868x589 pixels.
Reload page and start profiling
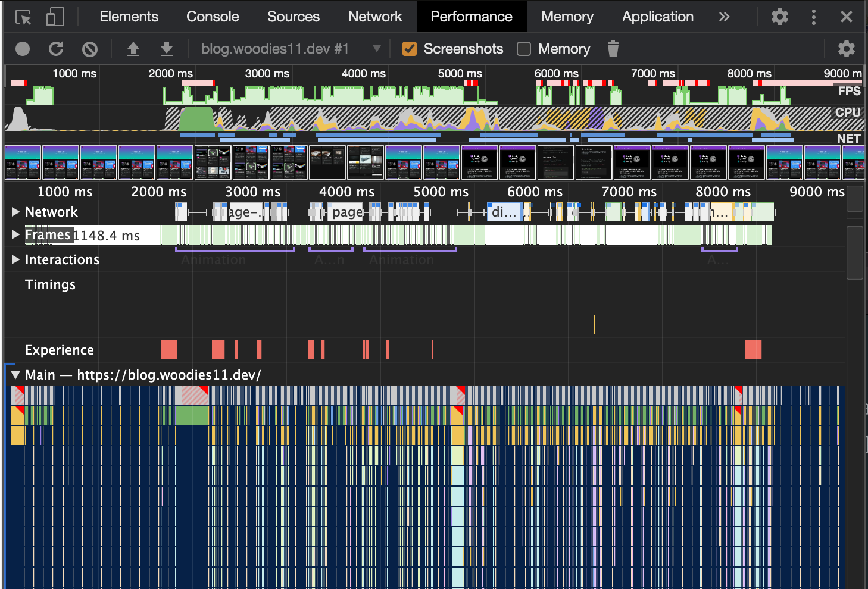(56, 49)
